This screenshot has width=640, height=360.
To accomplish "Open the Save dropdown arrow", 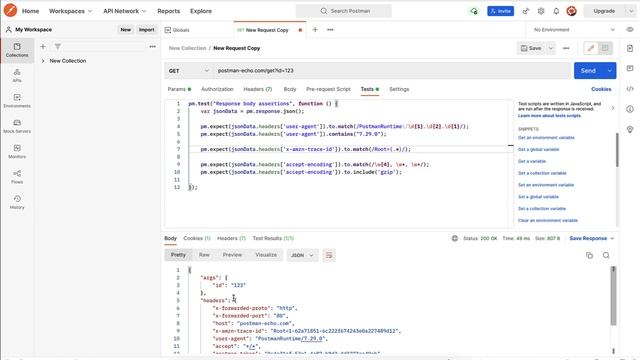I will [551, 48].
